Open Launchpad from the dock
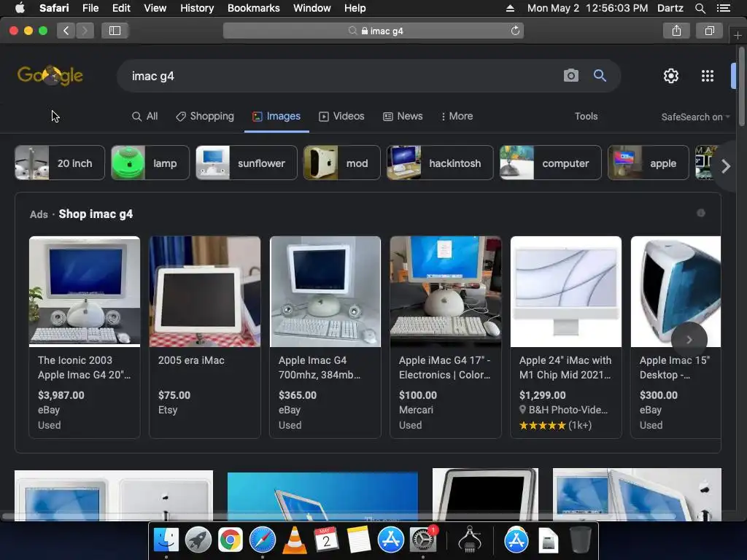The image size is (747, 560). coord(198,540)
